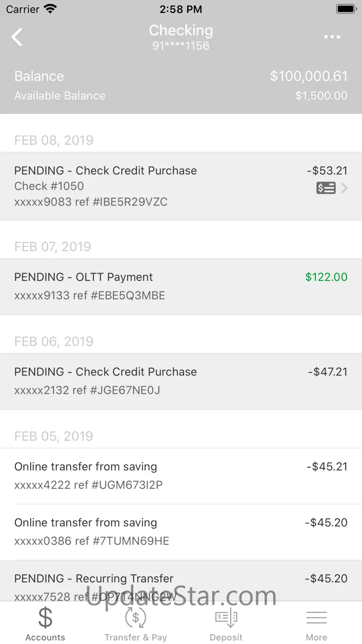Screen dimensions: 362x644
Task: Tap the green $122.00 amount
Action: point(326,277)
